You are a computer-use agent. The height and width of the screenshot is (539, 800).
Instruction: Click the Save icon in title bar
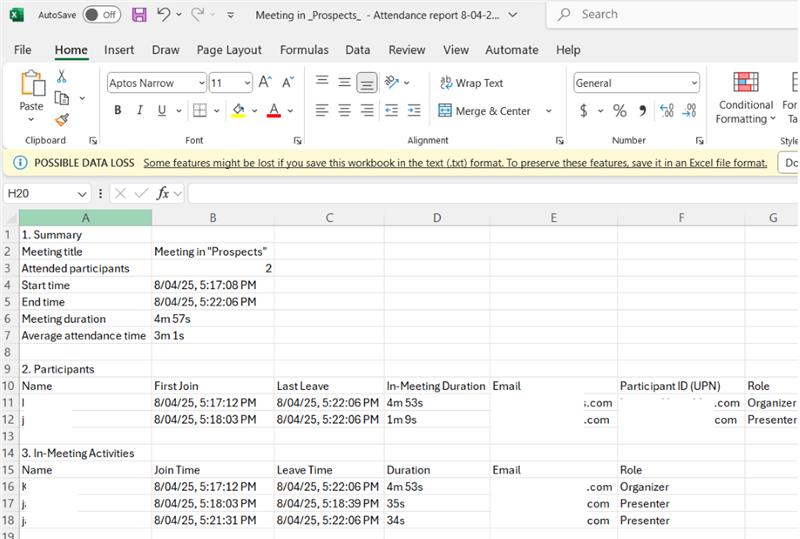(x=139, y=15)
